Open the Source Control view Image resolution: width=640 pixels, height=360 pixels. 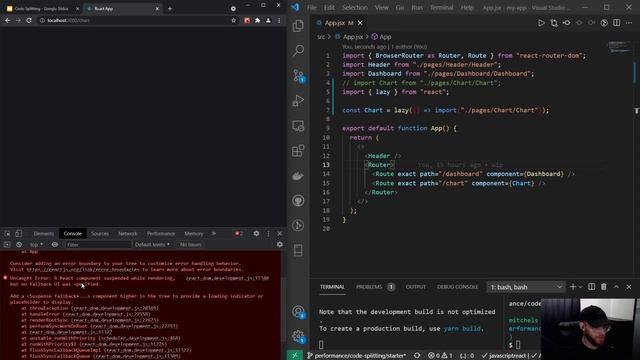tap(298, 76)
